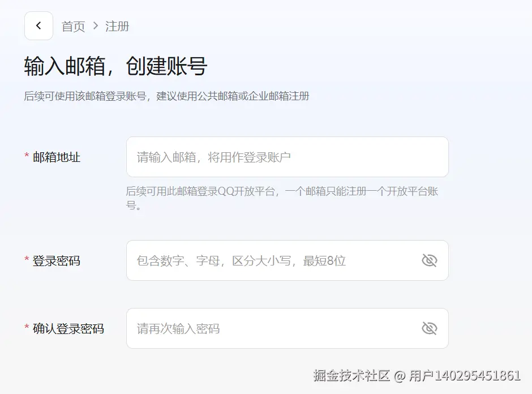Toggle password visibility for login password
532x394 pixels.
pyautogui.click(x=429, y=260)
